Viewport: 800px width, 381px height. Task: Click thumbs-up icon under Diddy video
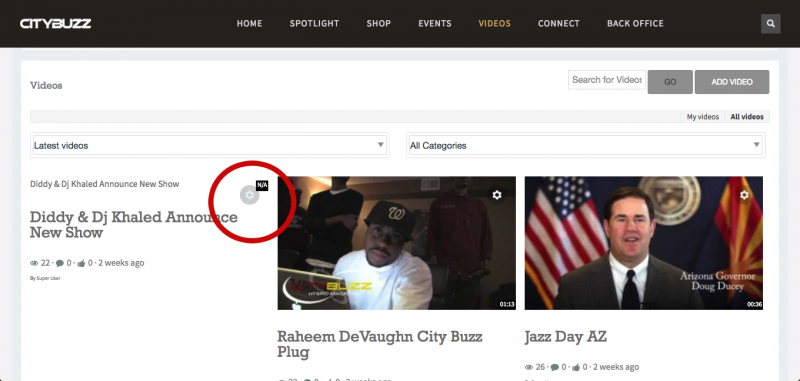[x=81, y=263]
